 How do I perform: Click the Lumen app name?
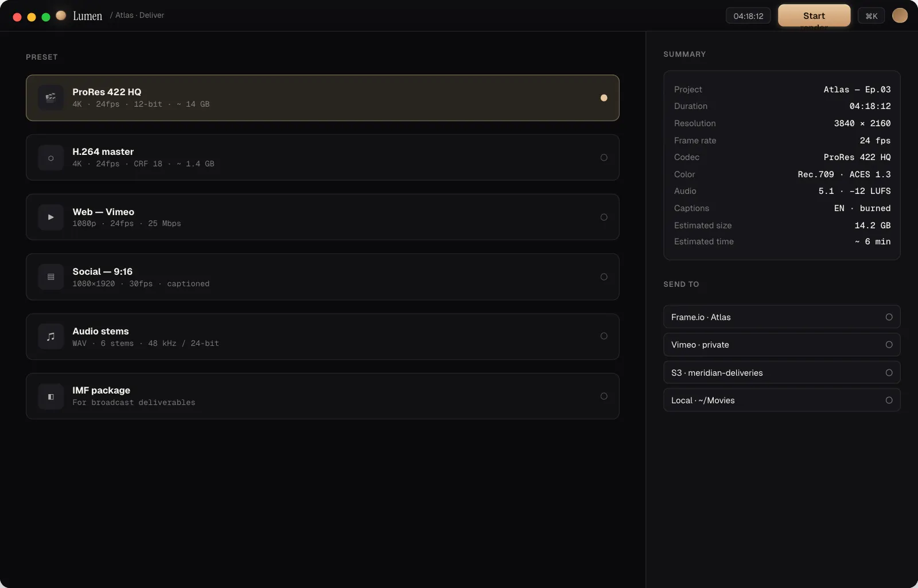pyautogui.click(x=88, y=16)
